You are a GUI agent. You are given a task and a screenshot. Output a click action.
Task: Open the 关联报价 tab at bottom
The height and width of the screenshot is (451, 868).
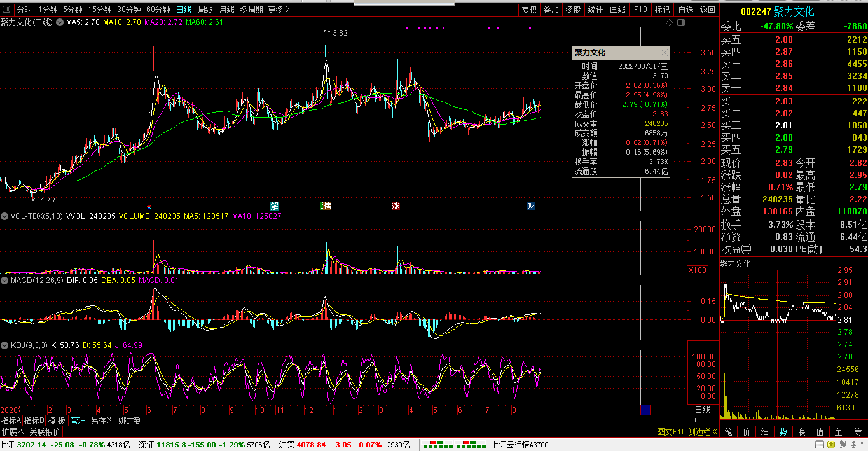45,432
